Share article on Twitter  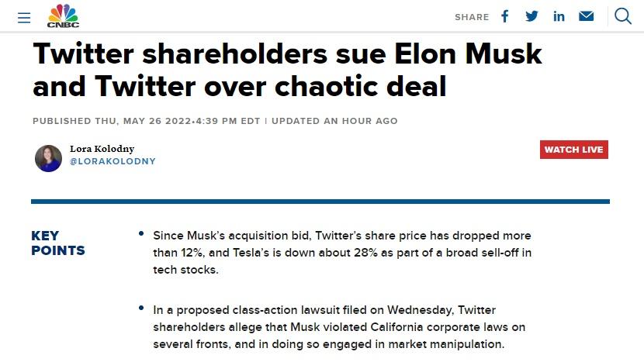coord(531,16)
